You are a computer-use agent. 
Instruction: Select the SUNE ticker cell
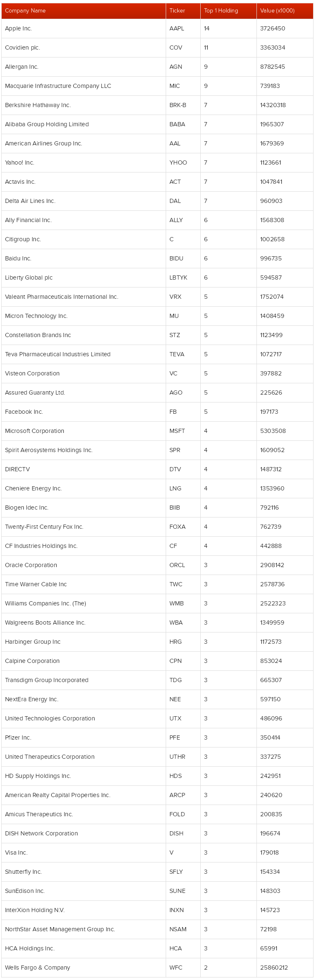(183, 891)
